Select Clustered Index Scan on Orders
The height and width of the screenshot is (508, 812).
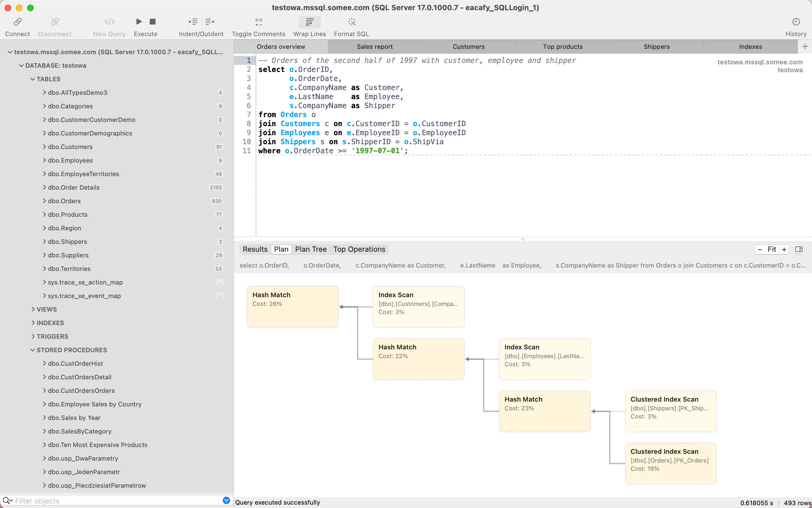coord(670,464)
